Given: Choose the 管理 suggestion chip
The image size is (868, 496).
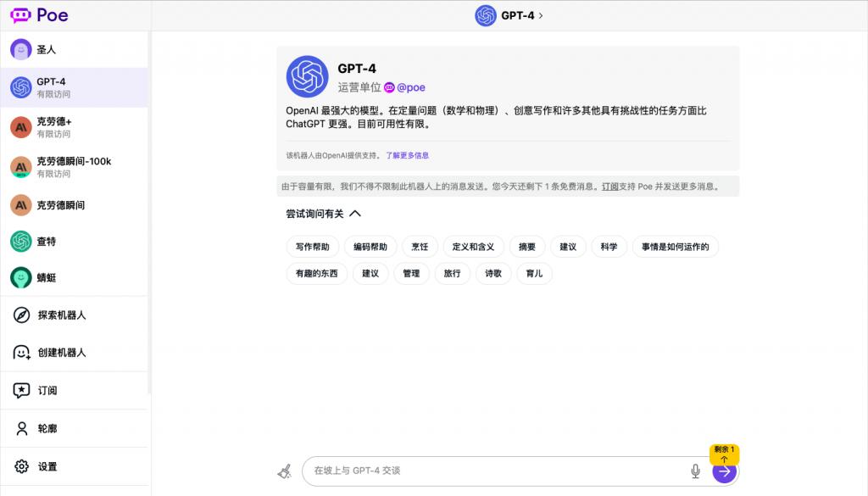Looking at the screenshot, I should click(411, 274).
